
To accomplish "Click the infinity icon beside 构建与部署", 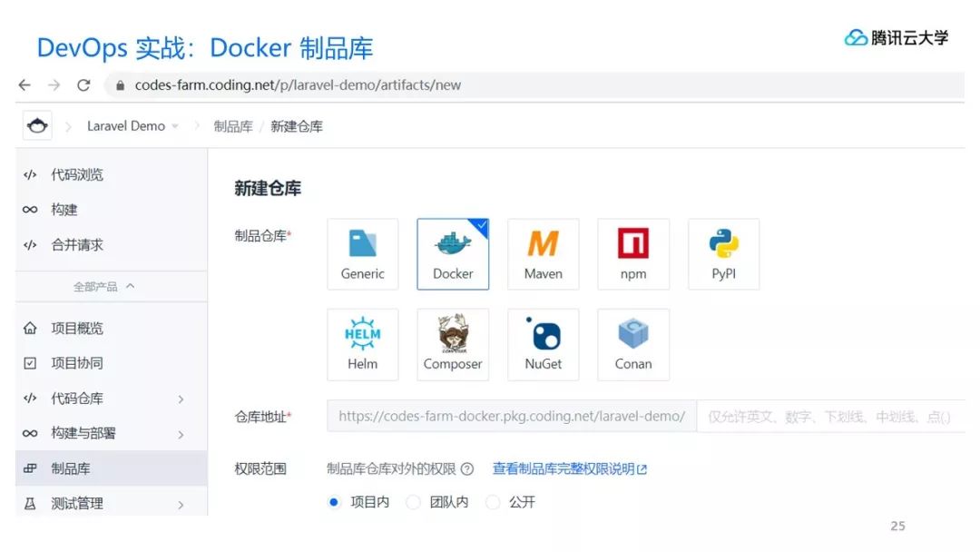I will (30, 433).
